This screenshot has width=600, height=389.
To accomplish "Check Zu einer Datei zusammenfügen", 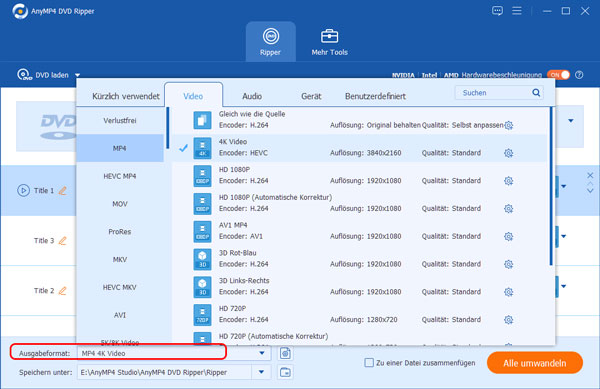I will coord(369,363).
